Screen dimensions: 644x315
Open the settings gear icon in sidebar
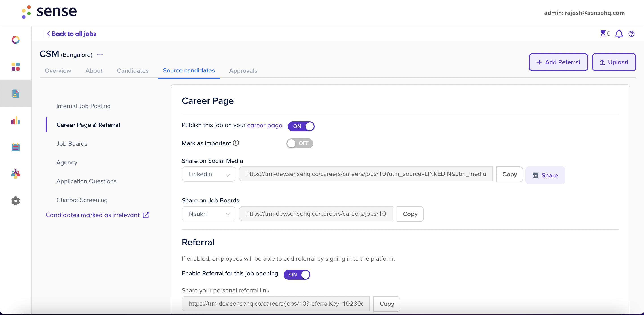click(15, 201)
